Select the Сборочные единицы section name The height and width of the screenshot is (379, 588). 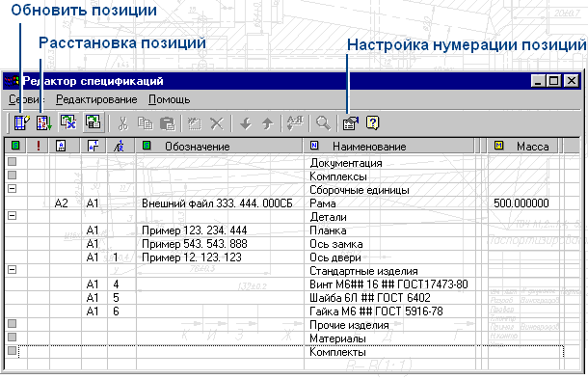(359, 190)
